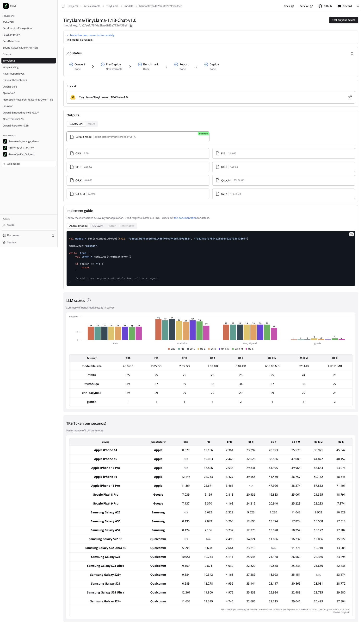Switch to the LLAMA_CPP outputs tab
The width and height of the screenshot is (364, 625).
(x=76, y=124)
